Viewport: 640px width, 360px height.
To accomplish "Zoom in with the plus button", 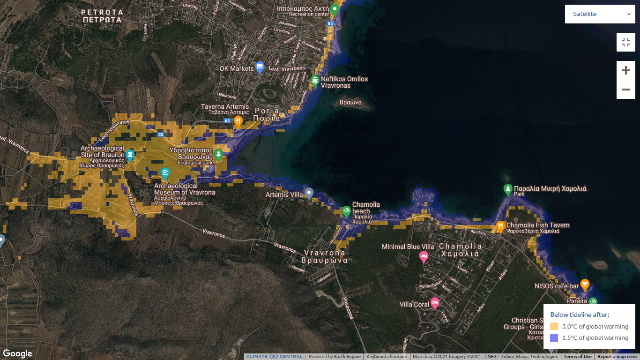I will 625,71.
